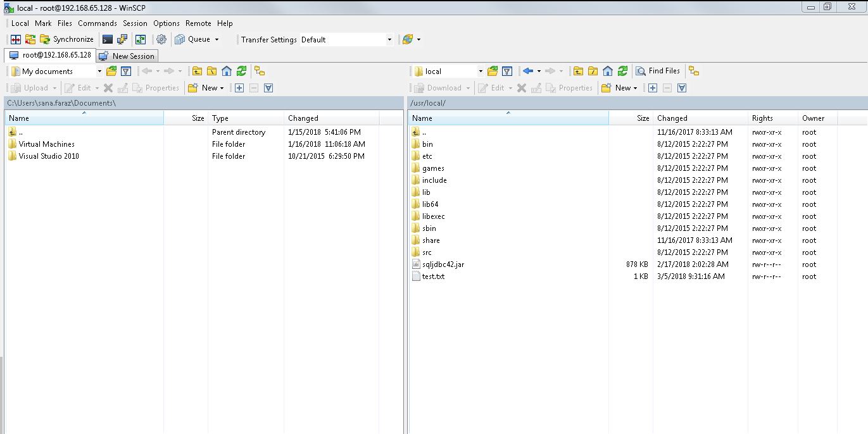Open the Commands menu
The height and width of the screenshot is (434, 868).
pyautogui.click(x=97, y=23)
